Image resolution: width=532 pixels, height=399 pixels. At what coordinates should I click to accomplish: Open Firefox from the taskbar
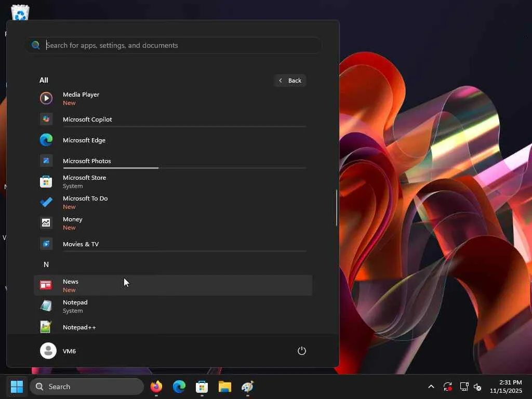point(156,387)
